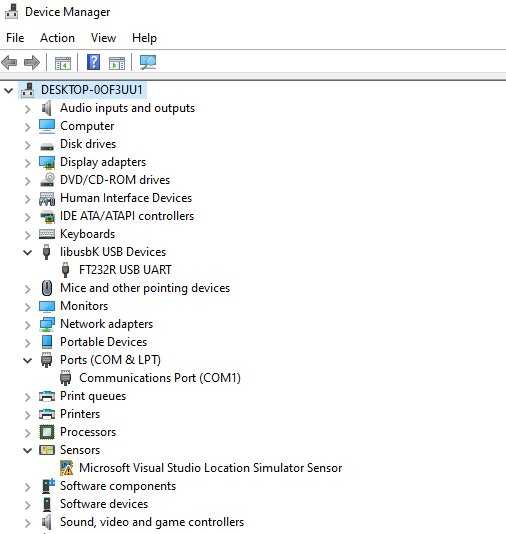
Task: Click the FT232R USB UART device icon
Action: tap(65, 270)
